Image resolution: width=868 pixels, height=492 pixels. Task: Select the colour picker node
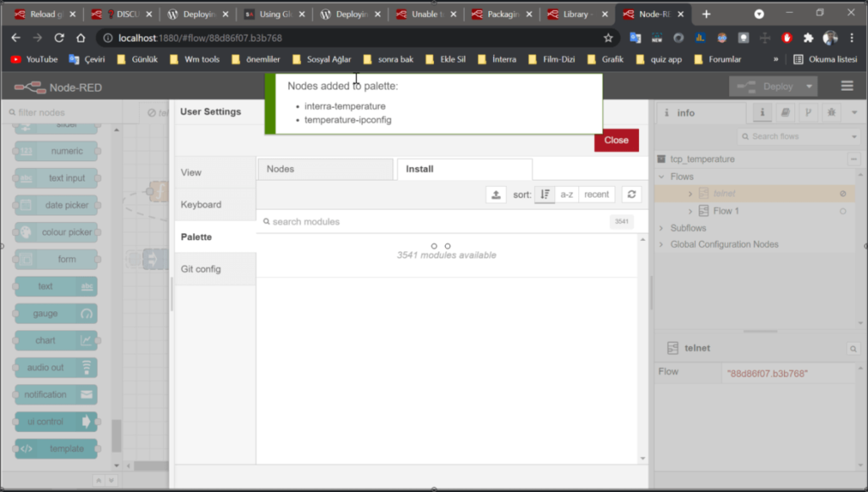(56, 232)
